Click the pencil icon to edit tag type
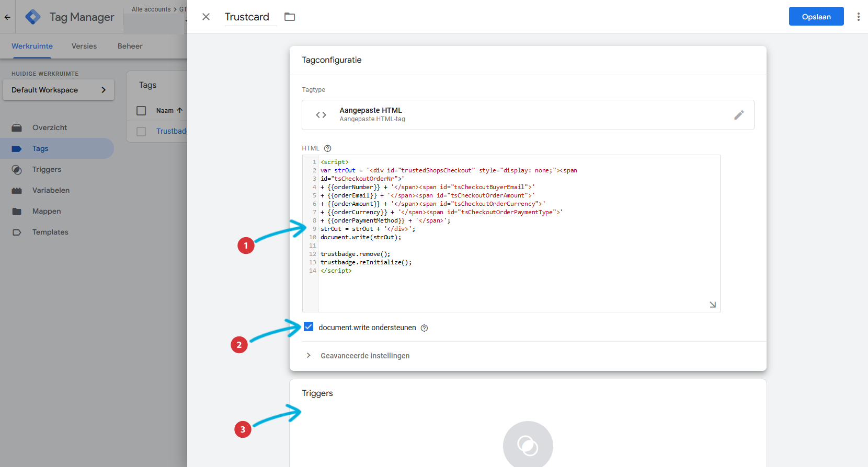 (x=739, y=115)
